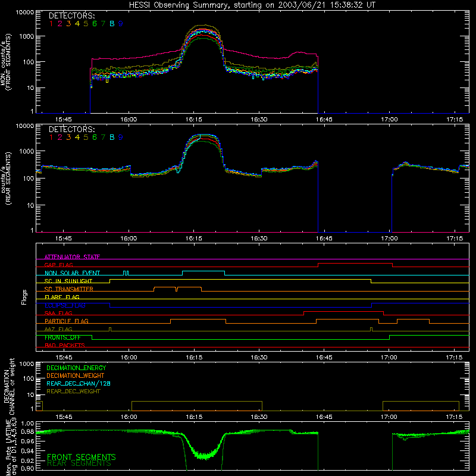This screenshot has width=476, height=476.
Task: Click yellow detector 4 in rear segments legend
Action: (77, 137)
